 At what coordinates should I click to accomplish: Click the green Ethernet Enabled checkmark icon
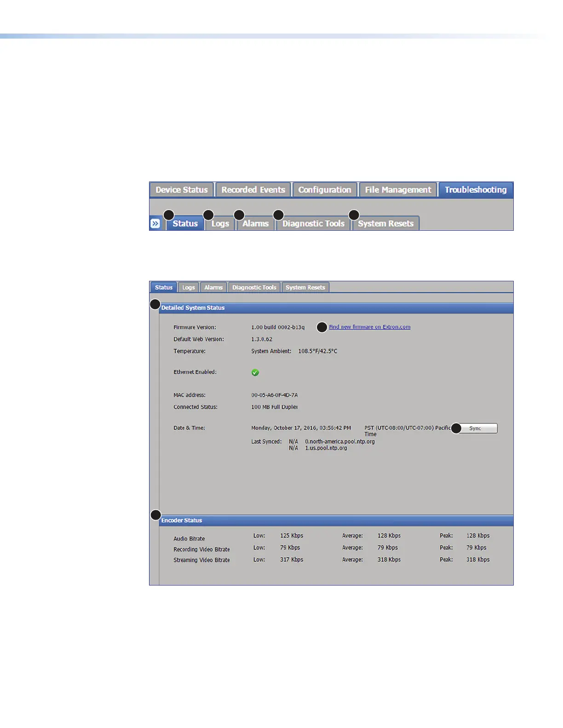tap(255, 372)
